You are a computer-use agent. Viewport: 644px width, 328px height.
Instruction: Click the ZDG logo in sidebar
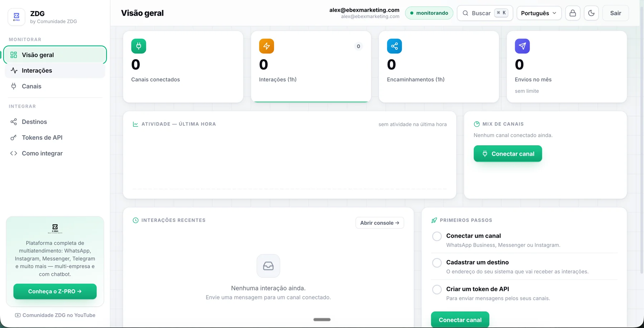pos(16,17)
